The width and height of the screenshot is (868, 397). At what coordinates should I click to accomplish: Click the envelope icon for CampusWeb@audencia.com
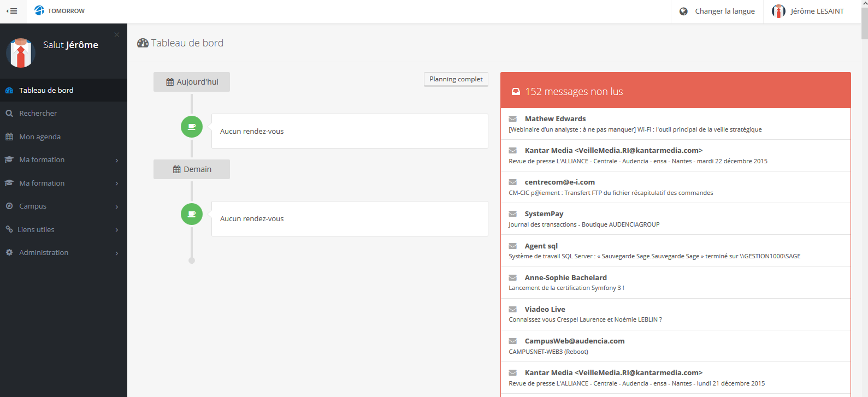[x=513, y=341]
